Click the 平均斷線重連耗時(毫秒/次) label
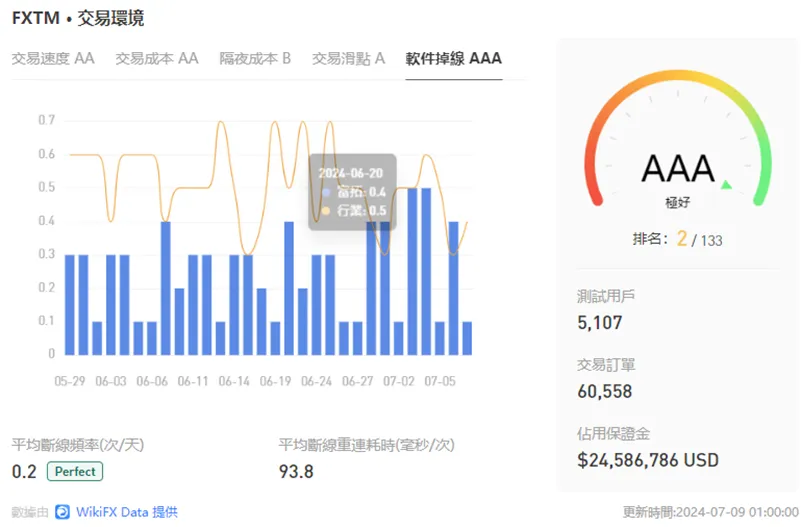Viewport: 801px width, 527px height. (366, 445)
